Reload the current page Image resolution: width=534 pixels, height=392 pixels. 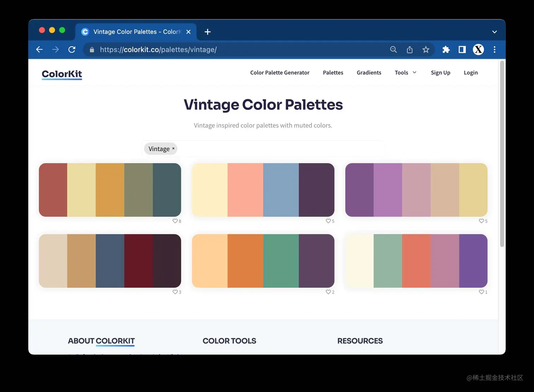coord(72,49)
